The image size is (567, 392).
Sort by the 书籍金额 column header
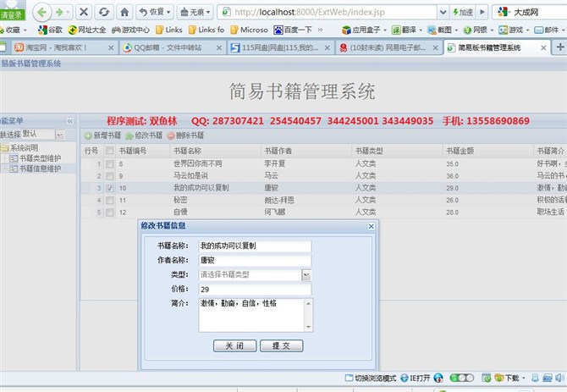point(487,151)
